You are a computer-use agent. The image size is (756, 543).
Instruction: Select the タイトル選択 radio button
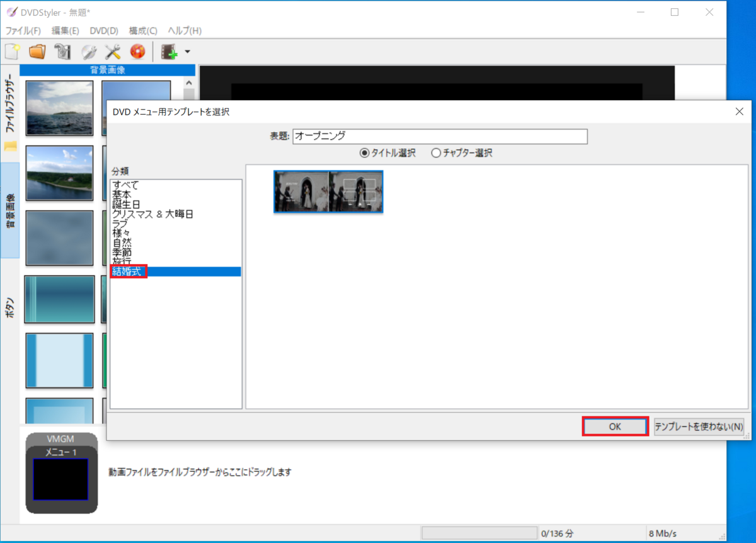coord(387,153)
